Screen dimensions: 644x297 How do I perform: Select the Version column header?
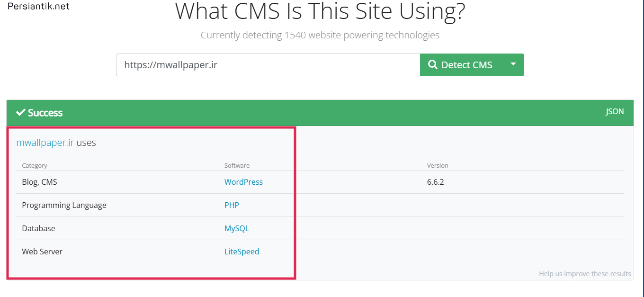coord(438,165)
